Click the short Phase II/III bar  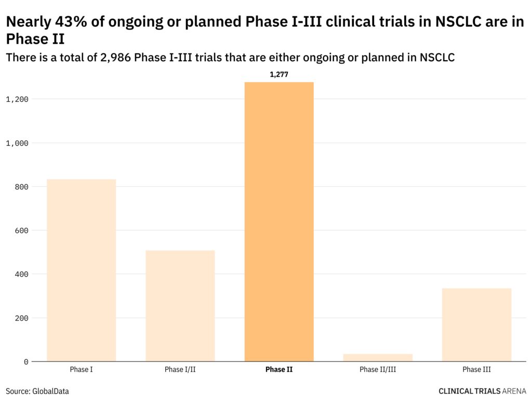pos(378,357)
